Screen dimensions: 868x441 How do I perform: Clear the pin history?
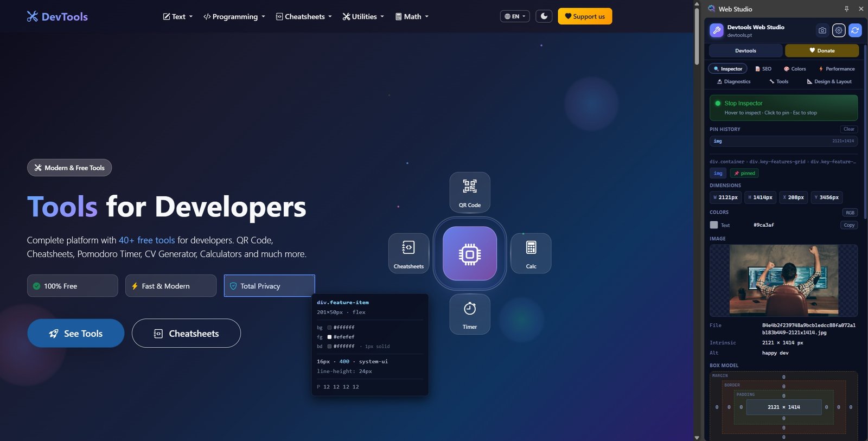coord(849,129)
